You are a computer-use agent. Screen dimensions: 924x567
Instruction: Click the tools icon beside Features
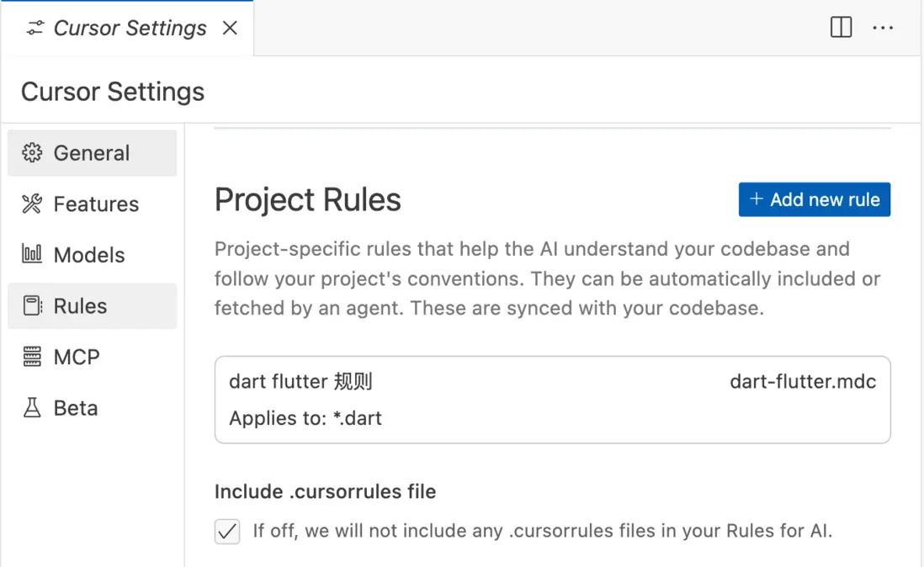32,204
